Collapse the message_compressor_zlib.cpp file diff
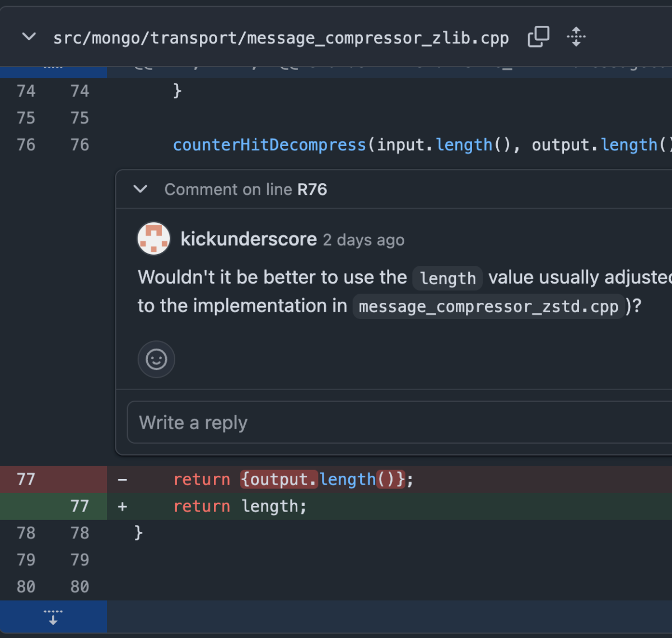 (29, 37)
